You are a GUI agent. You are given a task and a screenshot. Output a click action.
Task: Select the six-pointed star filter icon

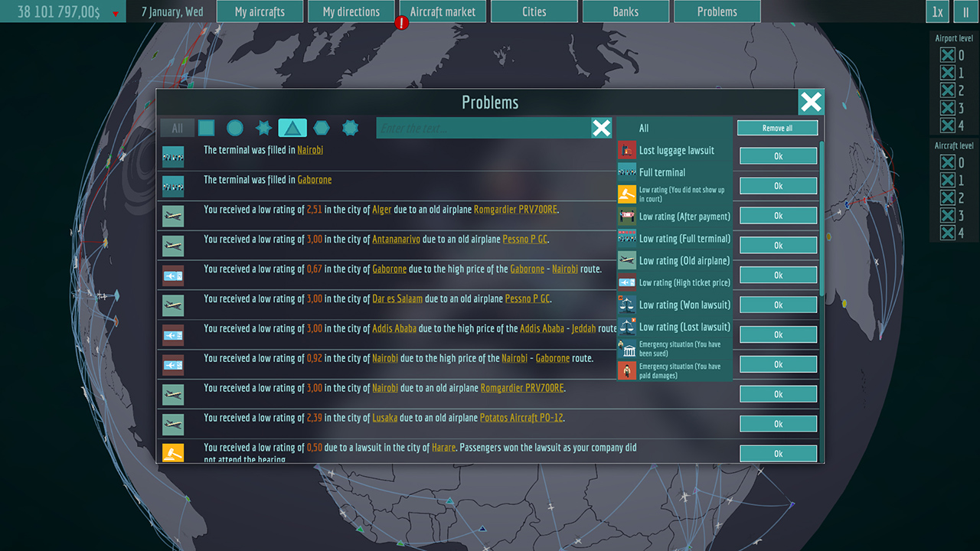tap(263, 128)
